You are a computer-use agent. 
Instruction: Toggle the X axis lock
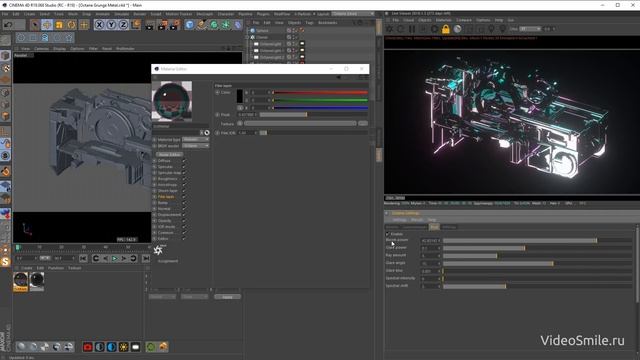pos(99,25)
